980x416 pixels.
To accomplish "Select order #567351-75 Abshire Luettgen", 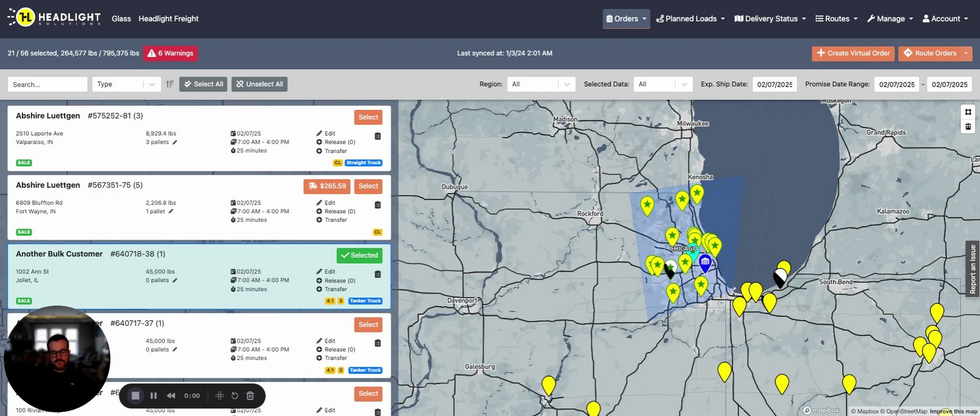I will 368,186.
